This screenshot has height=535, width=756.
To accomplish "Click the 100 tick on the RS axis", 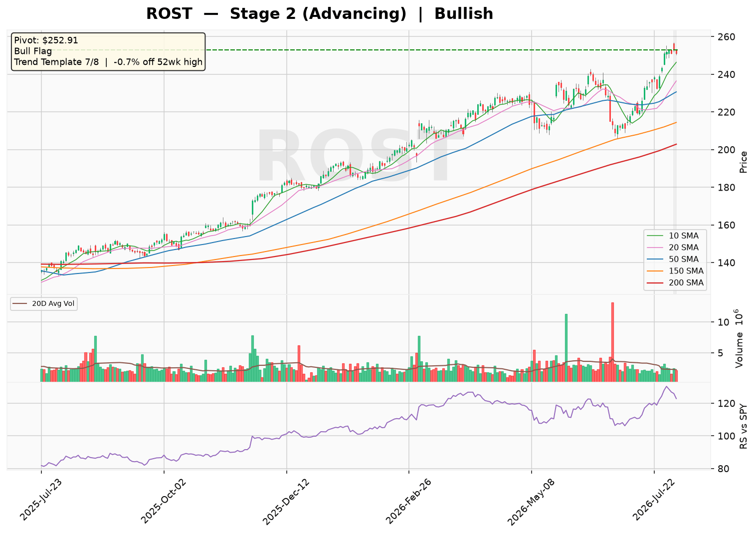I will (728, 436).
